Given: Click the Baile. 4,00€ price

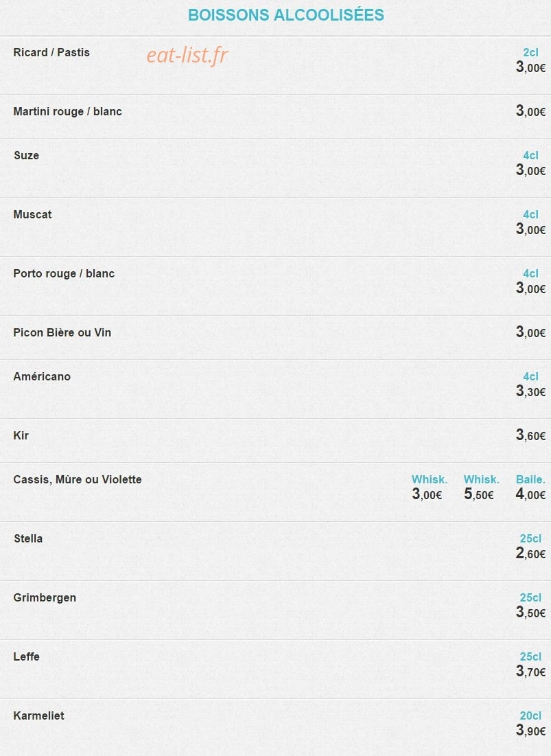Looking at the screenshot, I should pyautogui.click(x=531, y=494).
